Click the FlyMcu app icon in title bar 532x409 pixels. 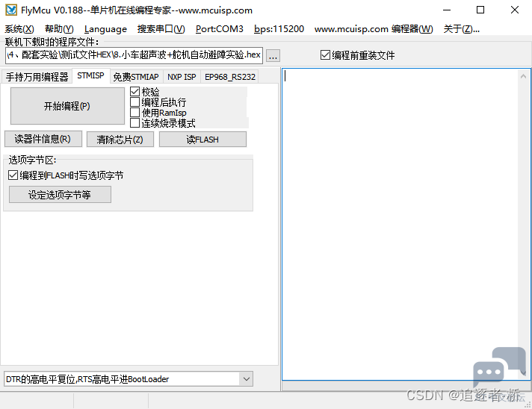point(11,10)
